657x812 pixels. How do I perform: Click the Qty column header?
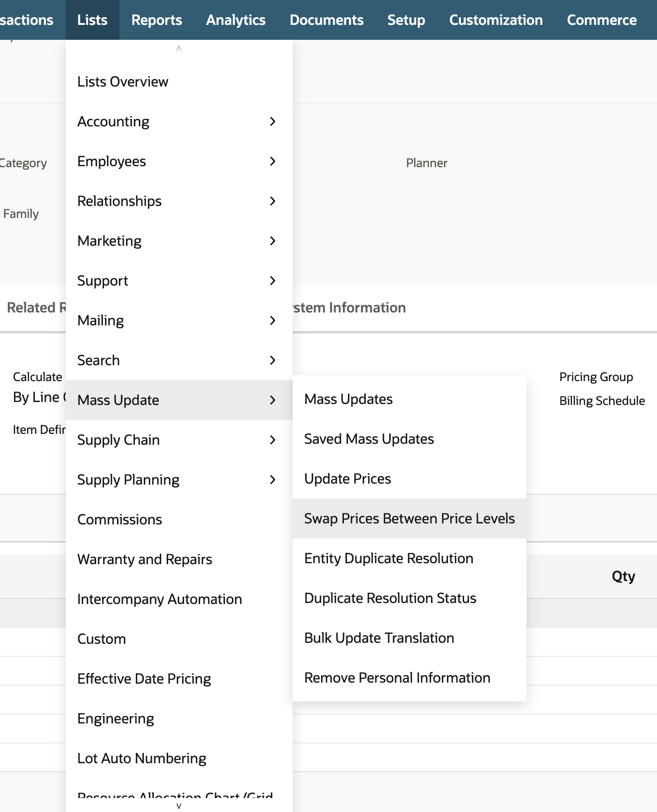[x=623, y=576]
